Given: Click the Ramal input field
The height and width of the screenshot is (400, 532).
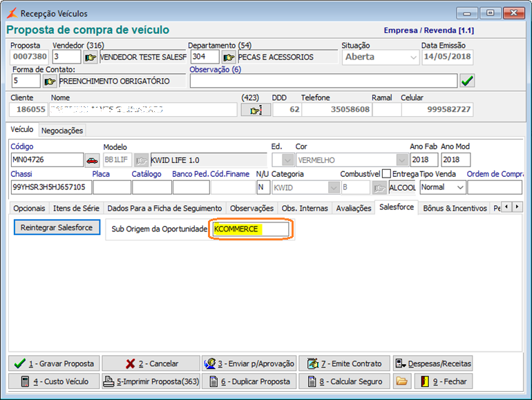Looking at the screenshot, I should click(x=386, y=110).
